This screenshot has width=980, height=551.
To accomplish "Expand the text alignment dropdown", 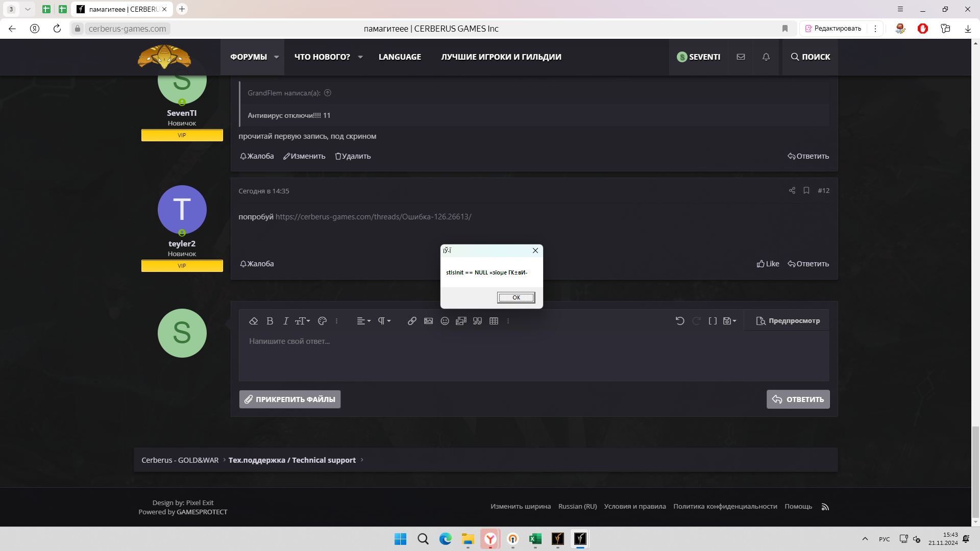I will click(x=363, y=321).
